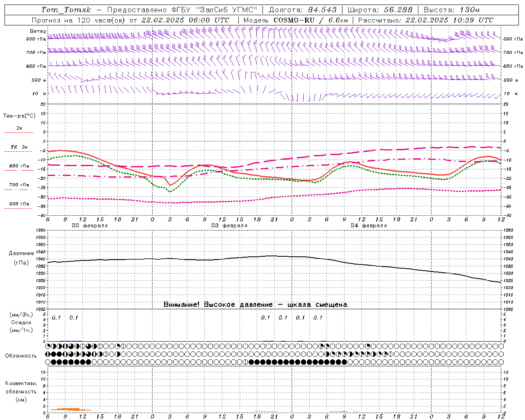Image resolution: width=525 pixels, height=420 pixels.
Task: Click the solid line sample under legend 2м
Action: (19, 132)
